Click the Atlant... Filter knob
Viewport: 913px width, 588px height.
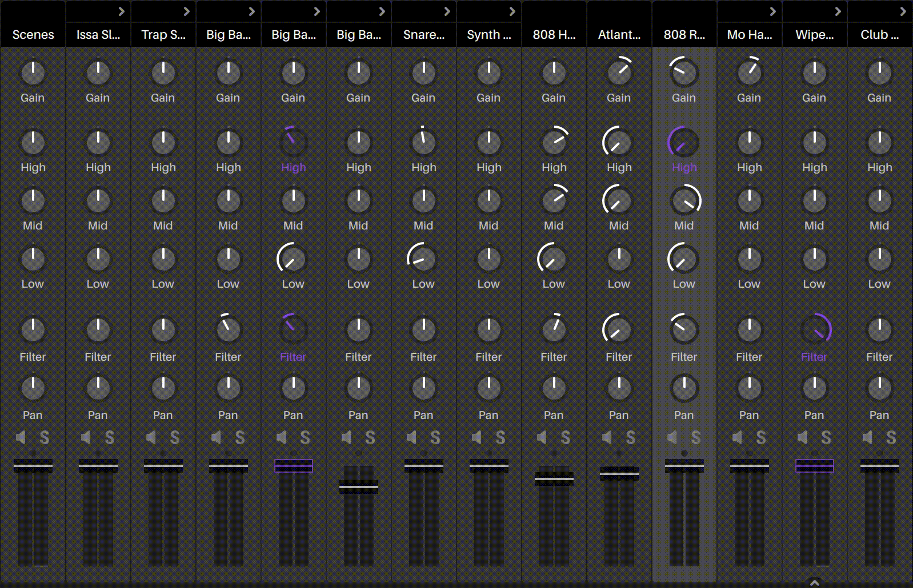coord(618,329)
